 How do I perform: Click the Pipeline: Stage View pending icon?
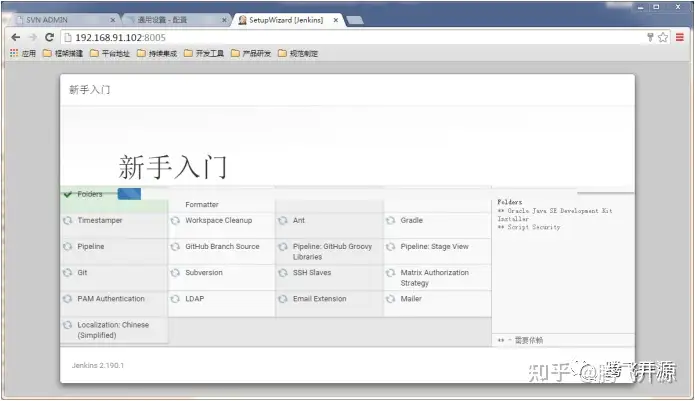click(x=390, y=246)
